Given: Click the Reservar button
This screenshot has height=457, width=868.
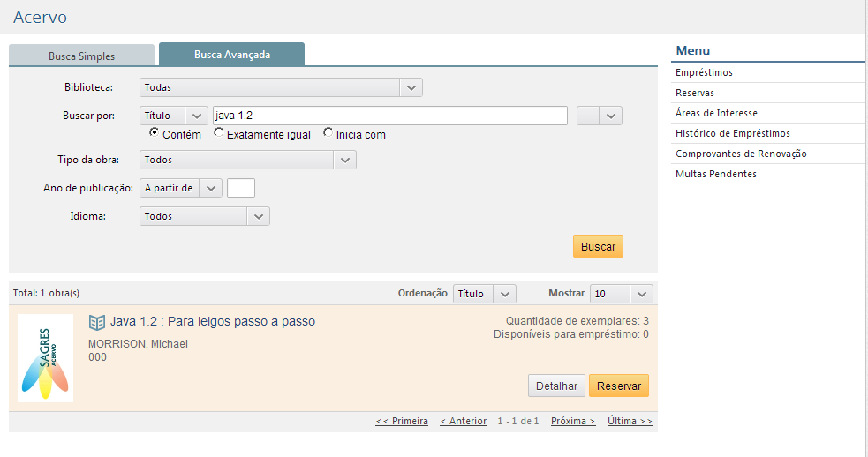Looking at the screenshot, I should (x=619, y=386).
